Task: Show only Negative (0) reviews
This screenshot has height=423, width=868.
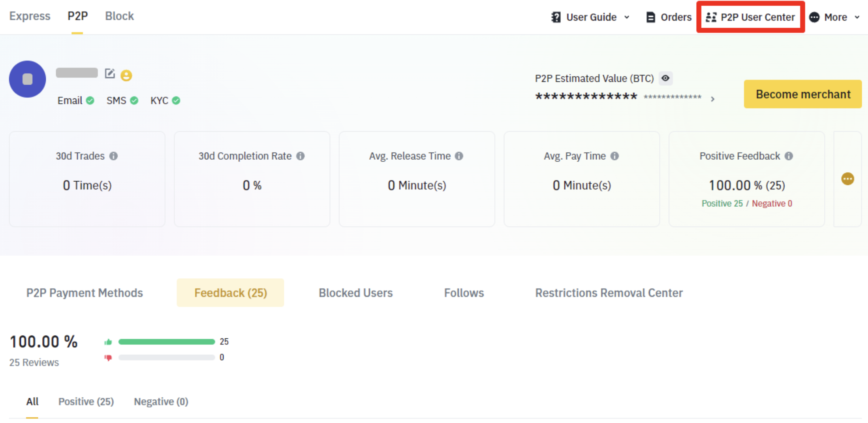Action: (161, 402)
